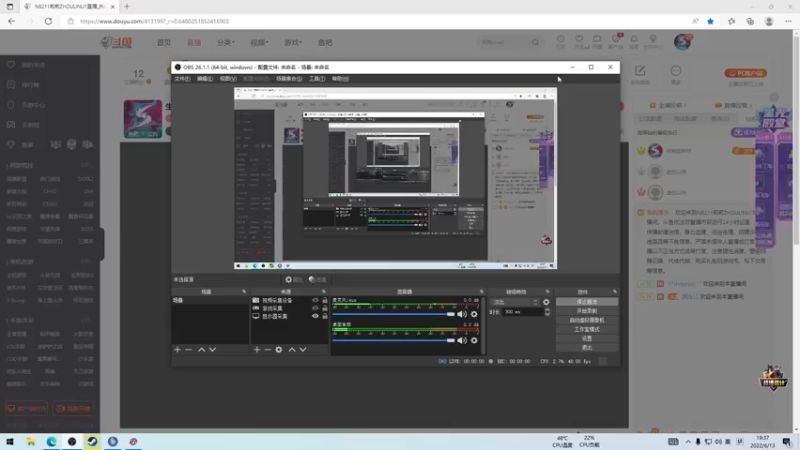Add a new source with the plus icon
This screenshot has height=450, width=800.
click(257, 350)
